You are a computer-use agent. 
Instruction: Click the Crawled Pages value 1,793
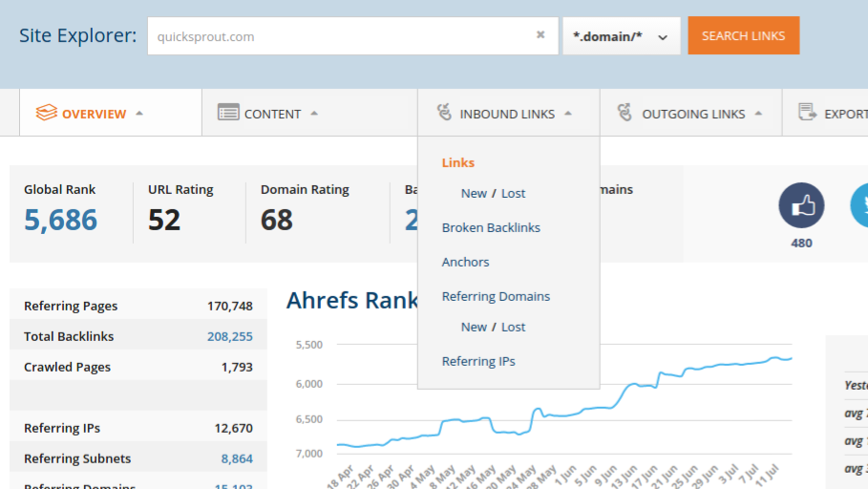point(237,367)
